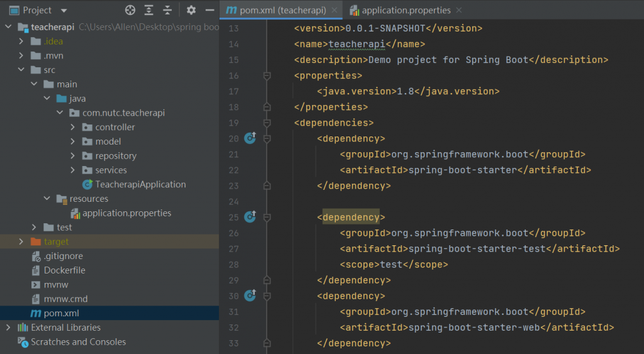The width and height of the screenshot is (644, 354).
Task: Switch to application.properties editor tab
Action: (x=406, y=10)
